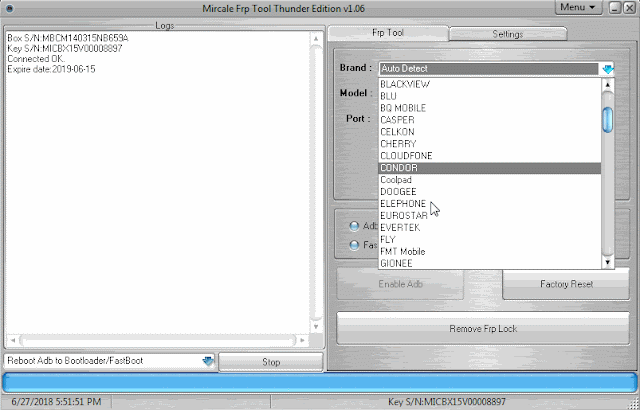Click brand list scroll down arrow

(608, 263)
